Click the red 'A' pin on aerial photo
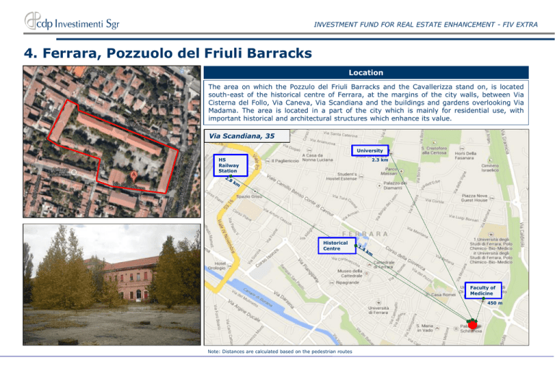The width and height of the screenshot is (555, 392). (x=134, y=175)
